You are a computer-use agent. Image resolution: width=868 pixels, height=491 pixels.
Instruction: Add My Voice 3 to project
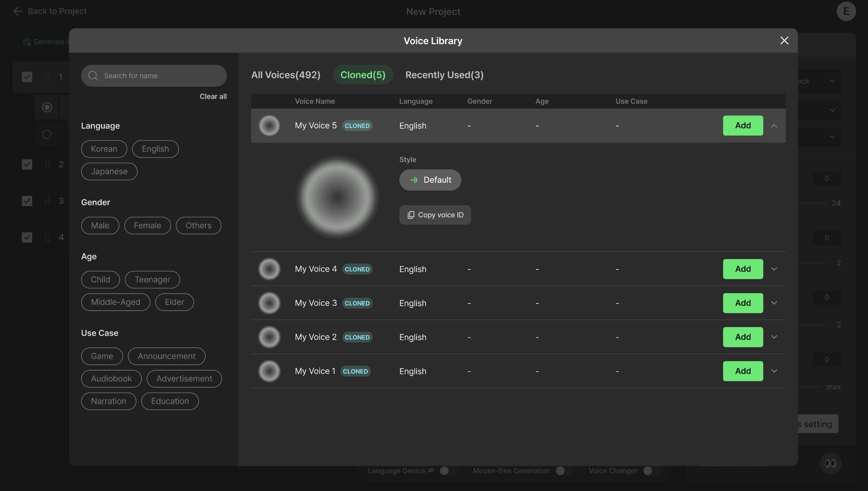point(743,303)
